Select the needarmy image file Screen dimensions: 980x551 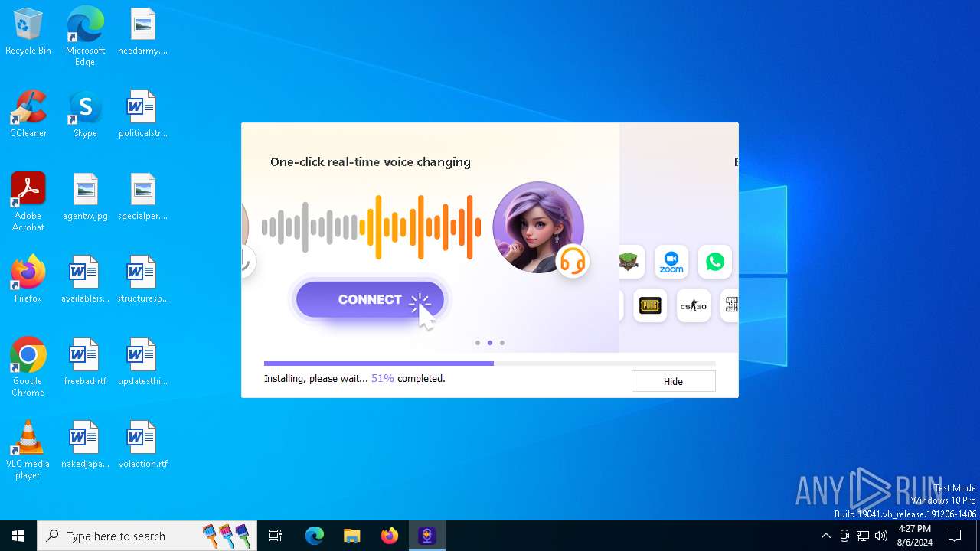click(142, 32)
